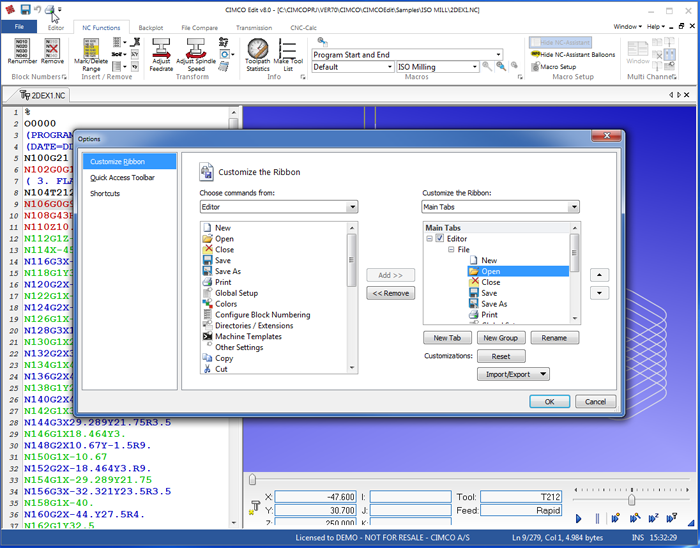Click the X coordinate field showing -47.600
The width and height of the screenshot is (700, 548).
[316, 497]
